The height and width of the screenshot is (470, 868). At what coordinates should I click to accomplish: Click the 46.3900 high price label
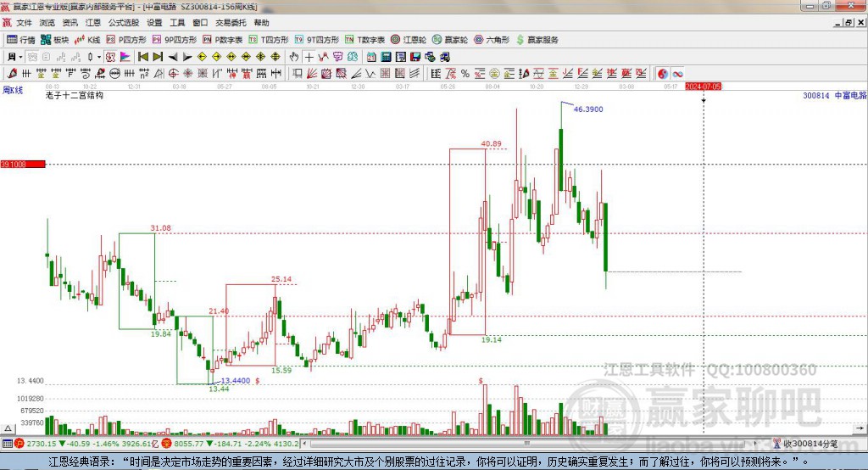588,109
